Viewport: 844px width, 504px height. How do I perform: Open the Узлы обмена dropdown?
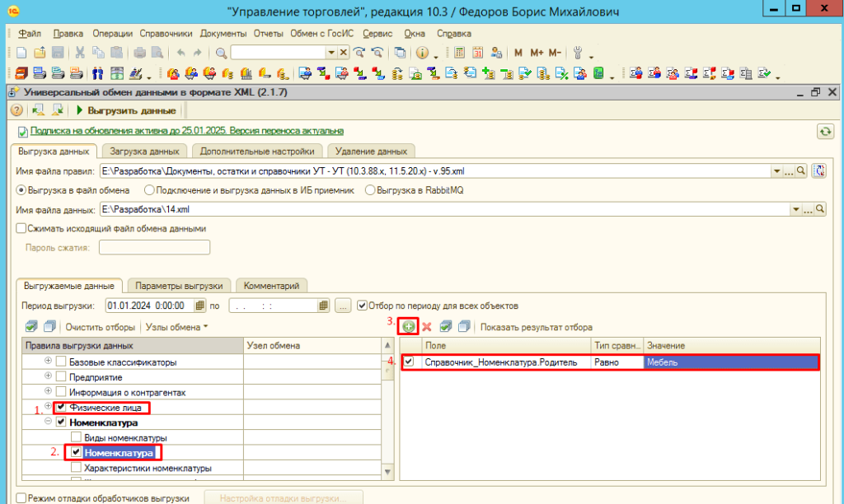[176, 327]
